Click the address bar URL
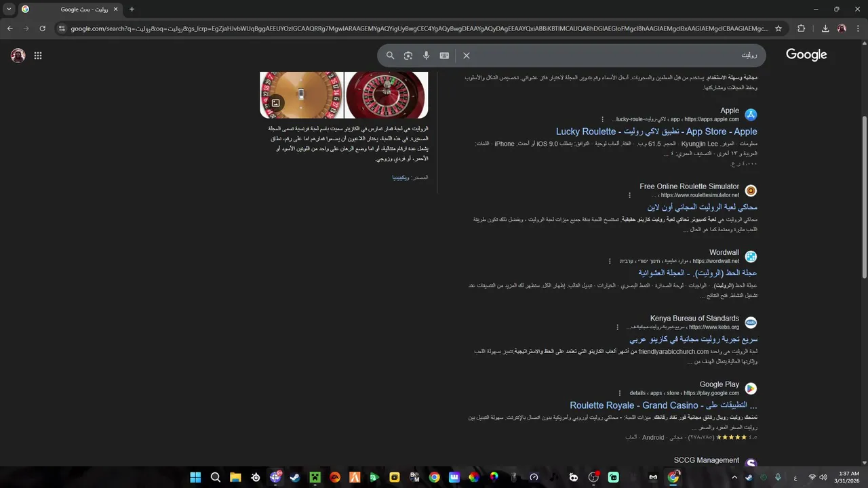Screen dimensions: 868x488 click(419, 28)
